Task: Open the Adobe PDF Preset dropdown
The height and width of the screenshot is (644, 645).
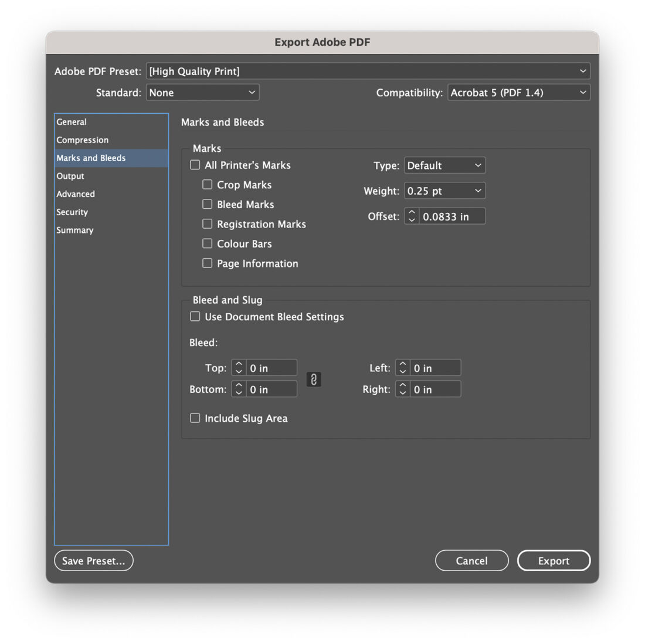Action: tap(368, 71)
